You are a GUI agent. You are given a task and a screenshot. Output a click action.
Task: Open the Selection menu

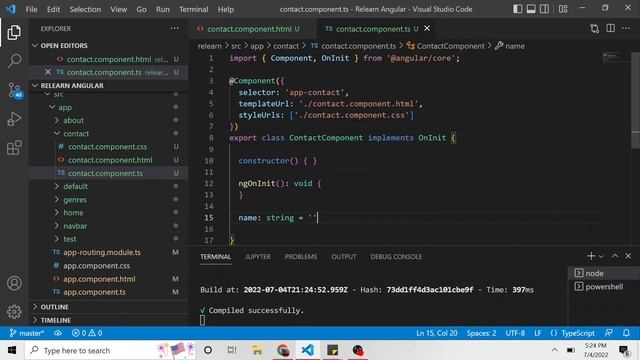pos(85,9)
